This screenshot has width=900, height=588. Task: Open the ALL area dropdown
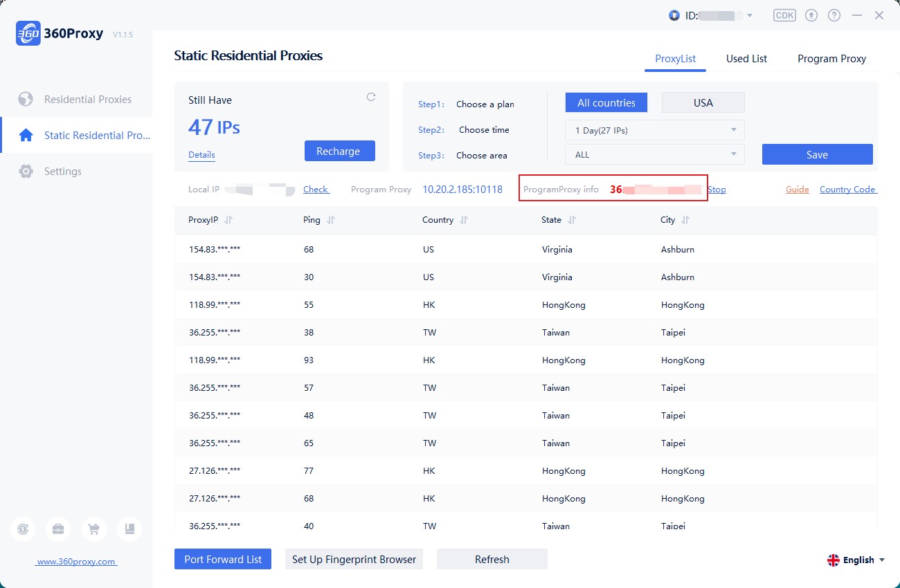click(x=655, y=155)
